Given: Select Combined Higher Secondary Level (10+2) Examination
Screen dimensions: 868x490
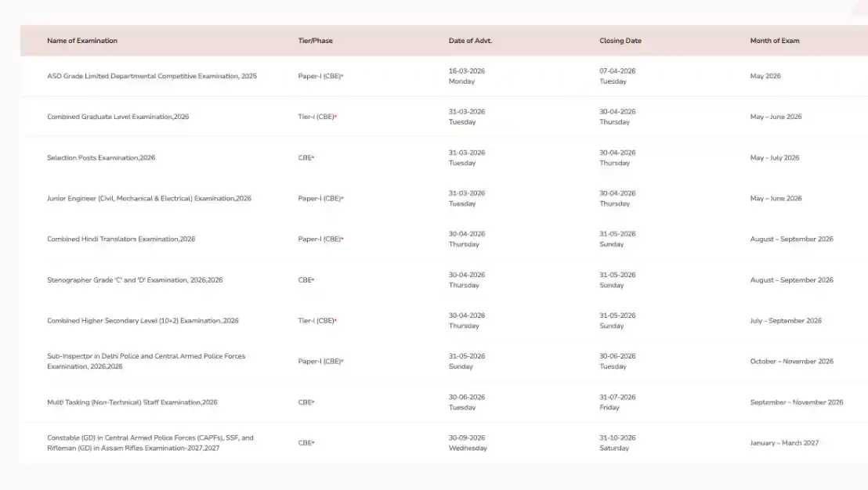Looking at the screenshot, I should coord(143,321).
